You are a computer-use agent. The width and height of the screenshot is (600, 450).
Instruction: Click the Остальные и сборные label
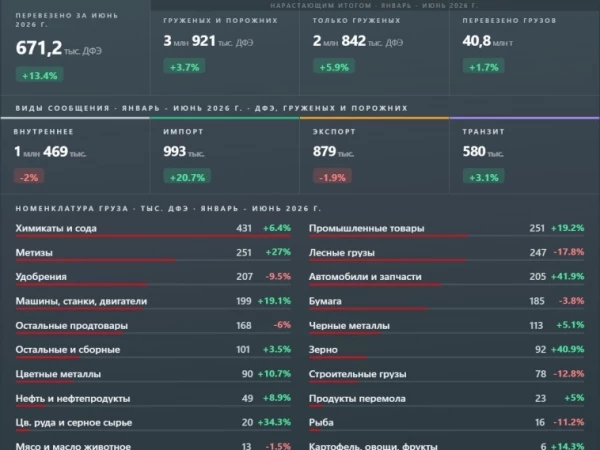point(68,350)
